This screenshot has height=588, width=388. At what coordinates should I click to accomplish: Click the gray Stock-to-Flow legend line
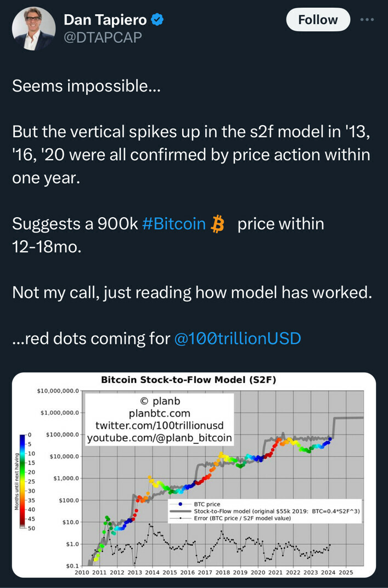pos(181,510)
